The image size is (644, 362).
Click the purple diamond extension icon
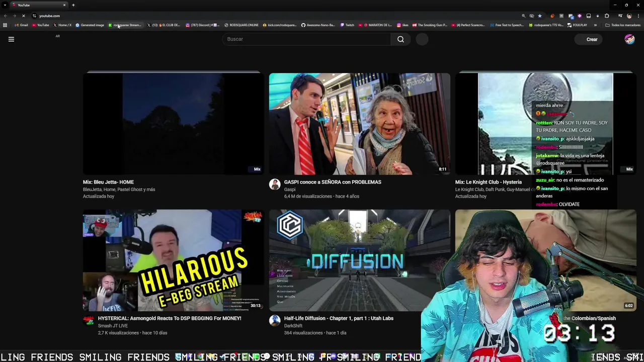[580, 16]
